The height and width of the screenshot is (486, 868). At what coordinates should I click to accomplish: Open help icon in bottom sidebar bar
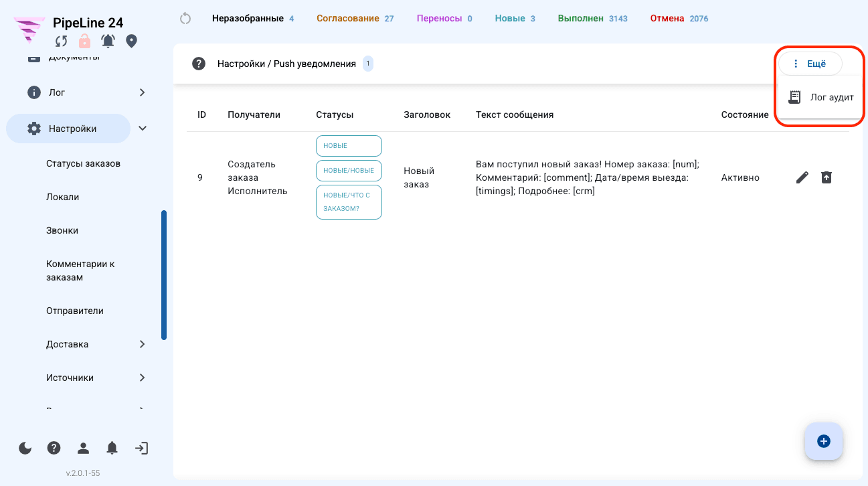(x=54, y=449)
